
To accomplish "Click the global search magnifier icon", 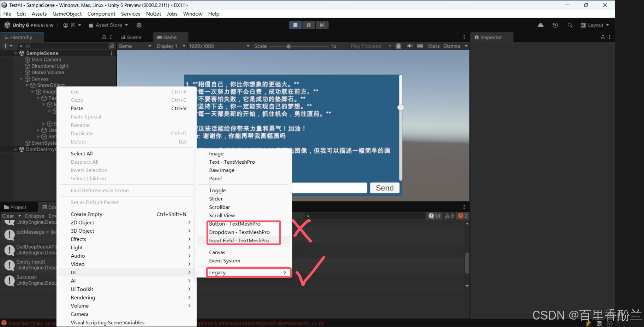I will point(570,25).
